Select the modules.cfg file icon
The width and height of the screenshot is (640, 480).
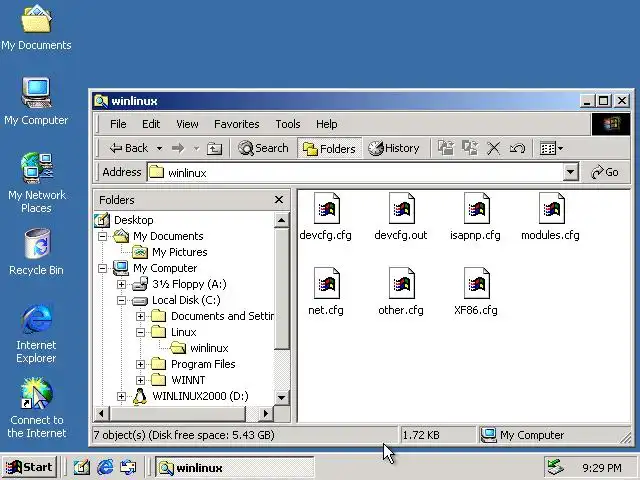[552, 208]
